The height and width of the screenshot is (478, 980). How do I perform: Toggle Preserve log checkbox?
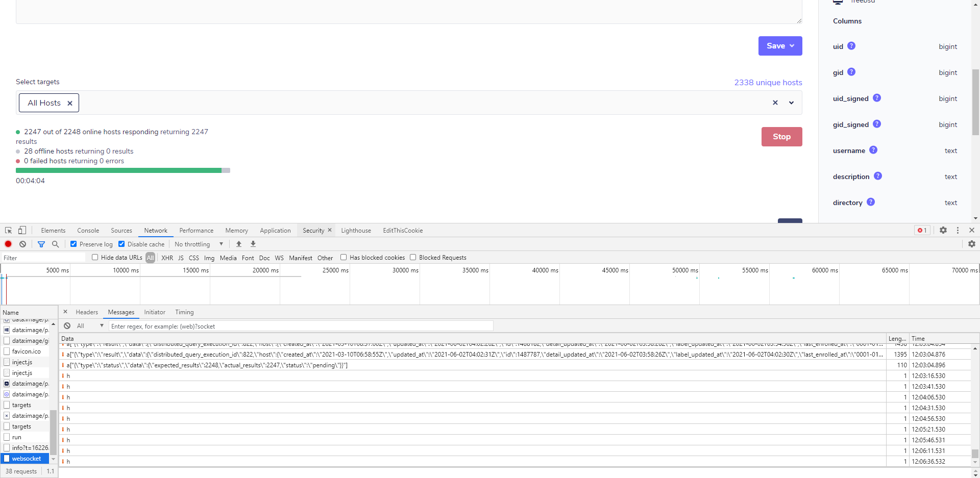[x=73, y=244]
